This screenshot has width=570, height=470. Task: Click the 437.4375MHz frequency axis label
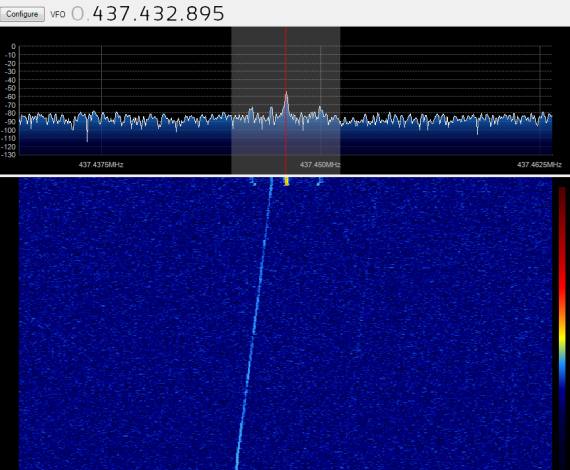coord(101,165)
